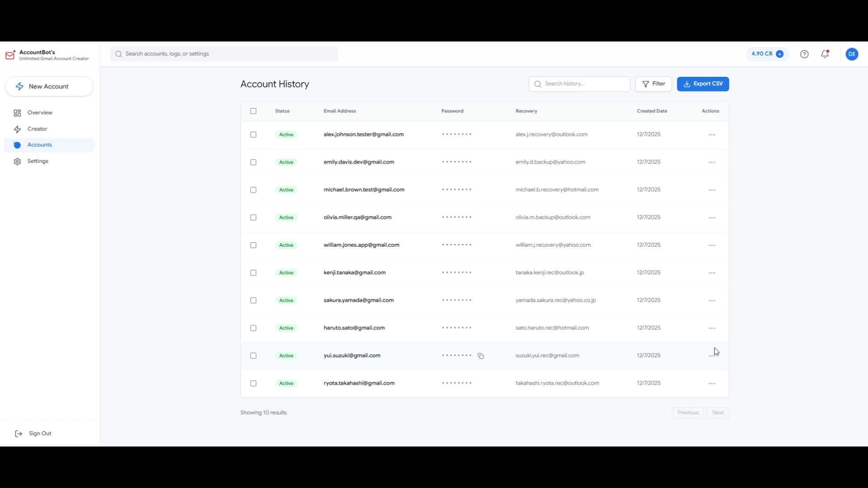The width and height of the screenshot is (868, 488).
Task: Open the three-dot menu for ryota.takahashi@gmail.com
Action: (712, 384)
